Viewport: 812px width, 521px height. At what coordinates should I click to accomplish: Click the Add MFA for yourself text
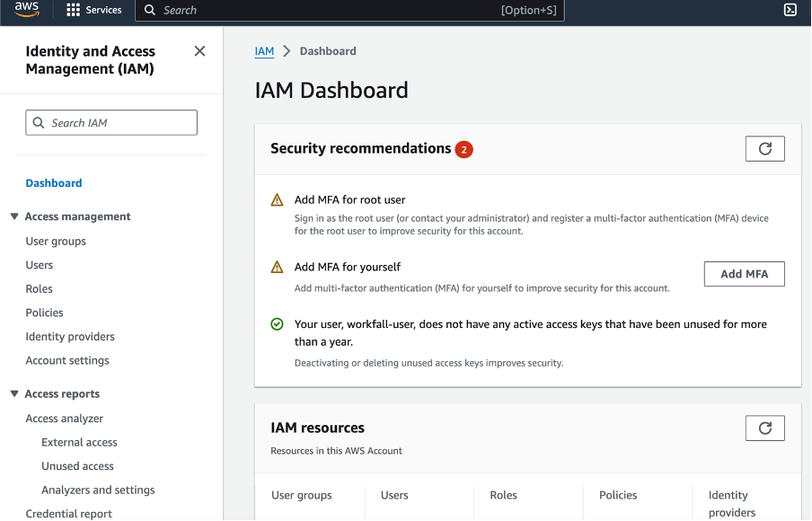point(348,267)
